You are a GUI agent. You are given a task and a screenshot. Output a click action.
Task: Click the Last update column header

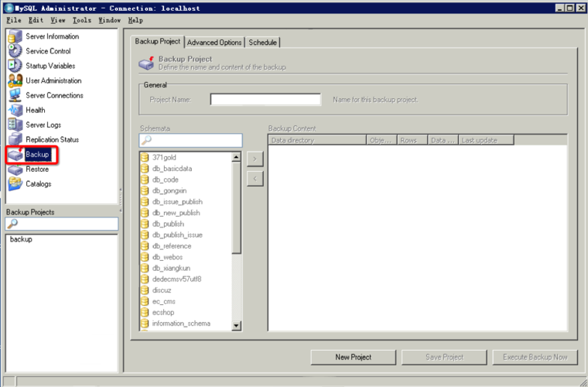click(x=486, y=140)
